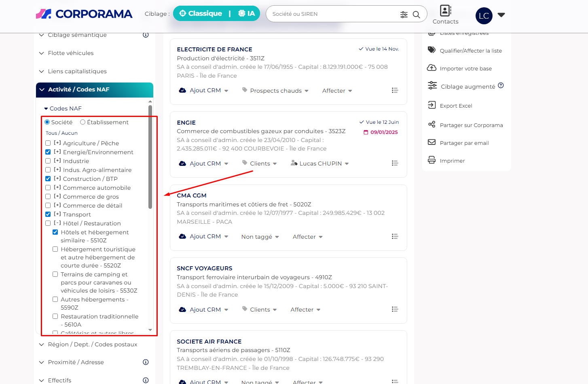Screen dimensions: 588x384
Task: Open list options icon for ENGIE
Action: click(395, 163)
